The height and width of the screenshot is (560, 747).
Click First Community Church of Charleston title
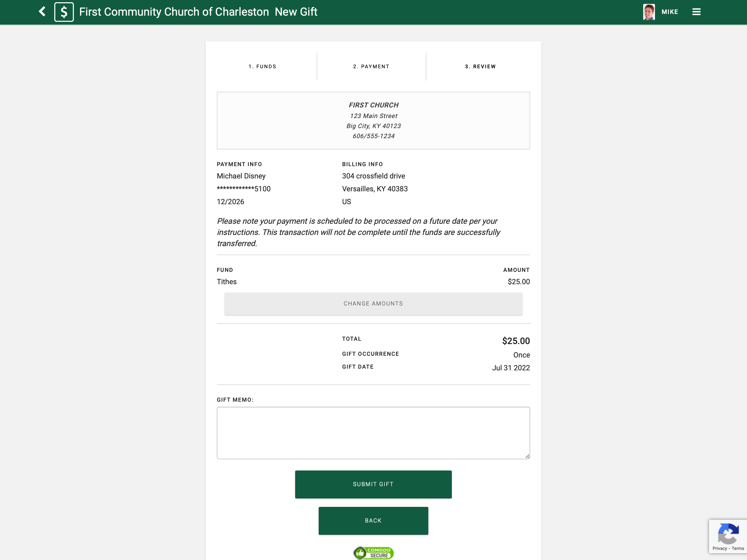coord(174,12)
